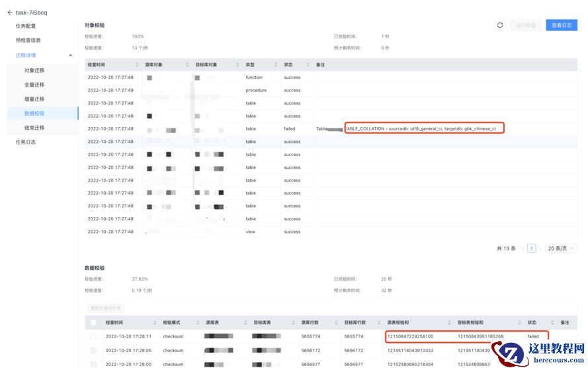Screen dimensions: 588x368
Task: Check the row dated 2022-10-20 17:28:11
Action: 94,336
